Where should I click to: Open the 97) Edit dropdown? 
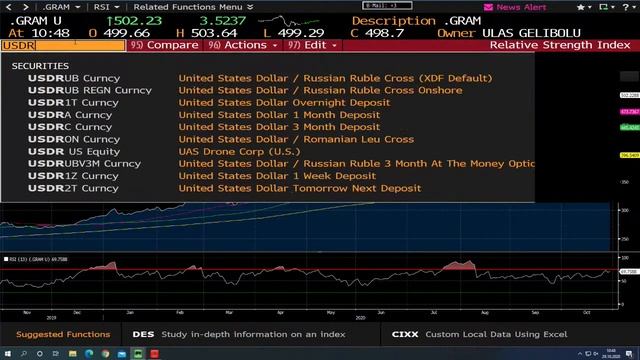point(312,45)
